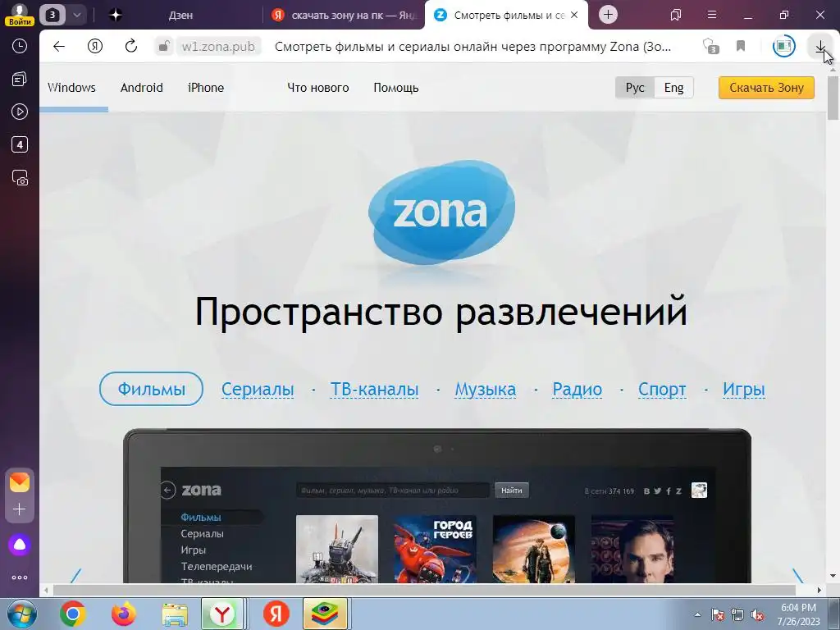Screen dimensions: 840x630
Task: Open the circular extension icon in toolbar
Action: [783, 47]
